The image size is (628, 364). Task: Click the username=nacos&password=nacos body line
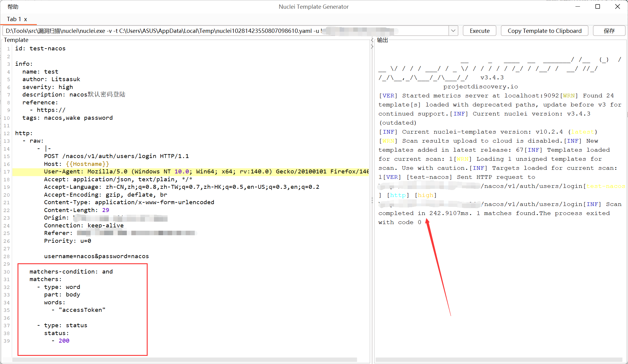pos(96,256)
